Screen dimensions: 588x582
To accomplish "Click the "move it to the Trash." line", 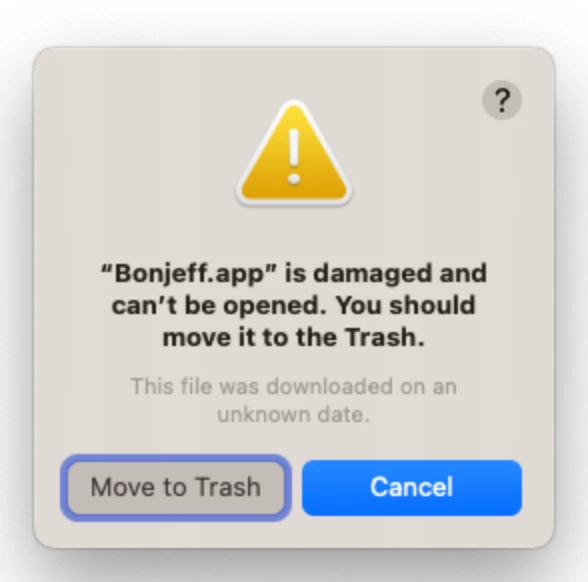I will tap(294, 338).
